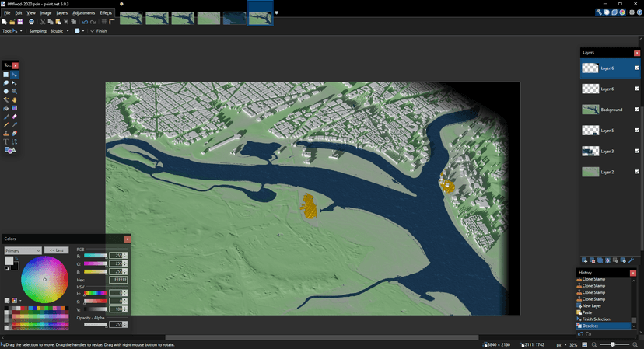The image size is (644, 349).
Task: Click inside the color wheel
Action: tap(44, 279)
